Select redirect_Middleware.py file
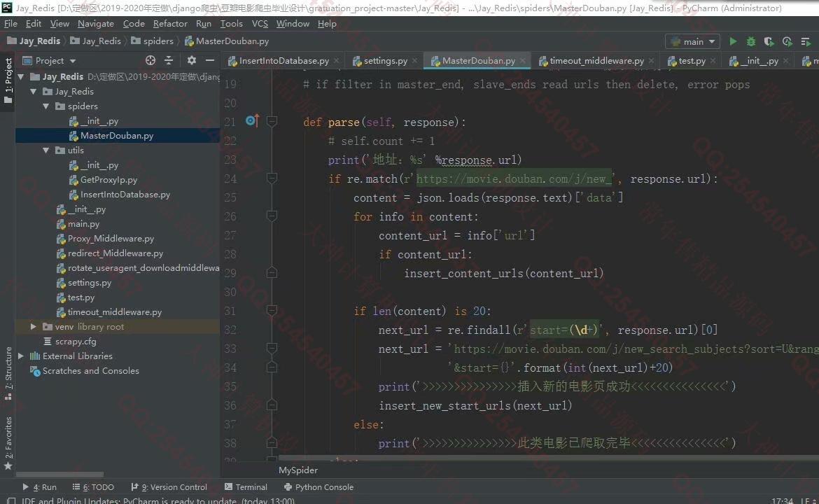819x504 pixels. pyautogui.click(x=115, y=253)
